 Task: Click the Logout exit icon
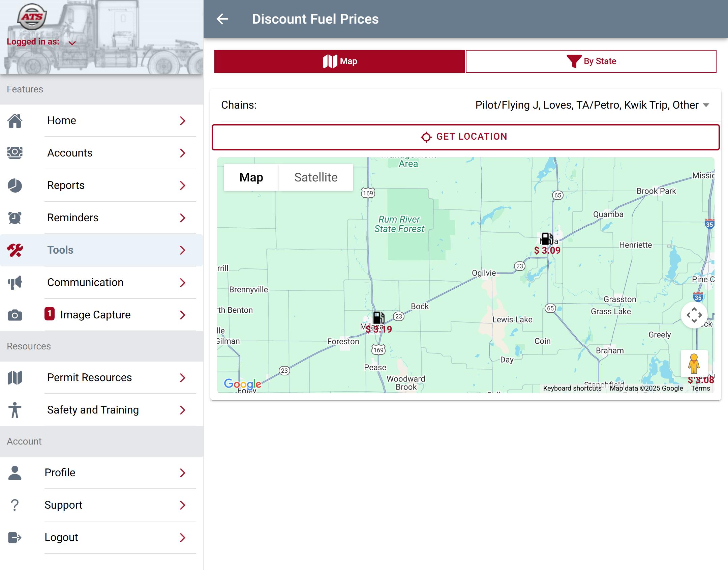pyautogui.click(x=15, y=537)
